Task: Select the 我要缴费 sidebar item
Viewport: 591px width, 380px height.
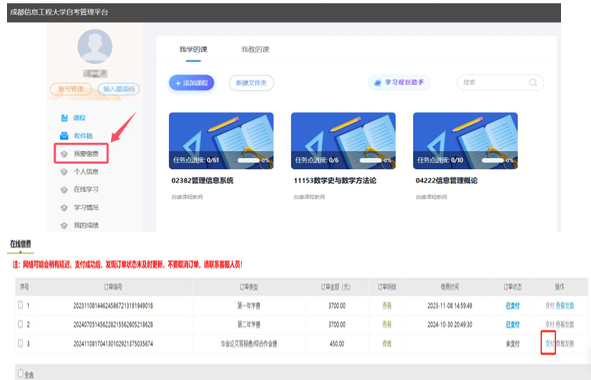Action: [x=81, y=153]
